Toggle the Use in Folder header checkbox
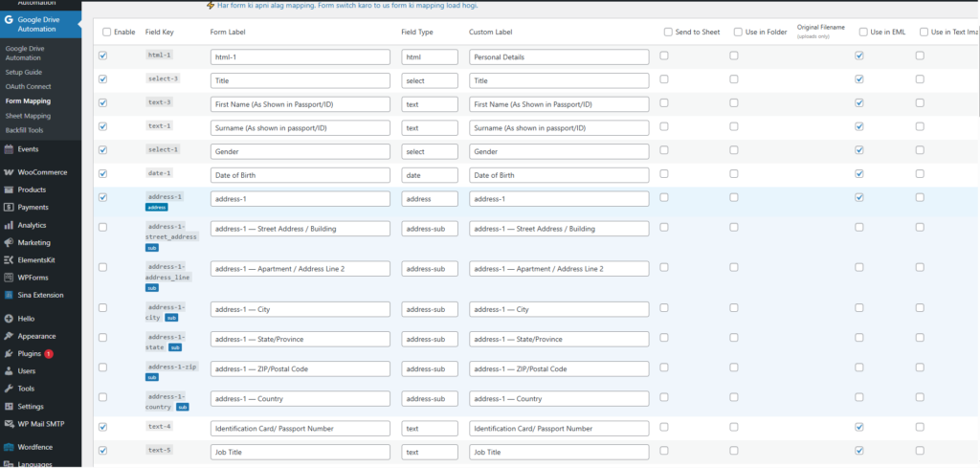The image size is (980, 468). point(738,32)
